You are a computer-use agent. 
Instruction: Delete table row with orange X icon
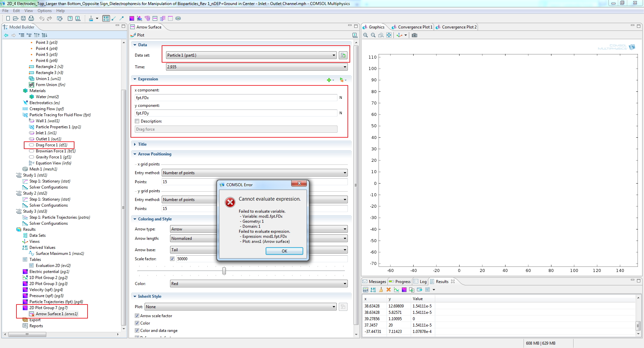[388, 290]
